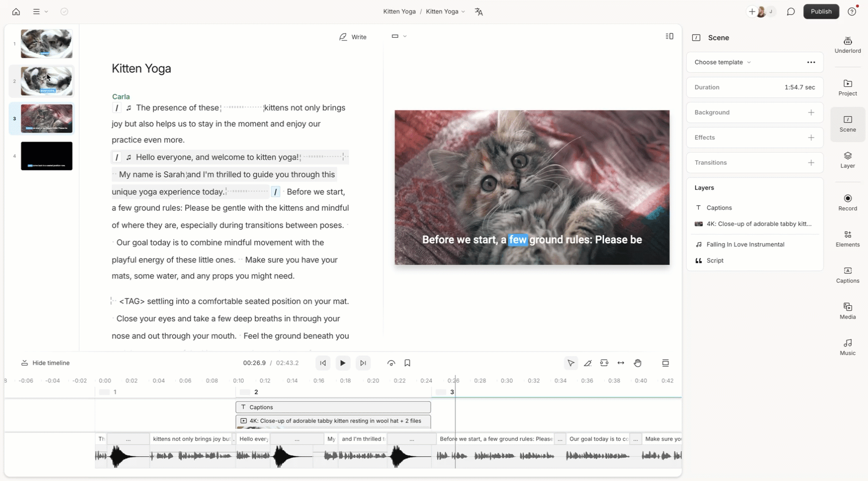This screenshot has width=868, height=481.
Task: Toggle the loop playback speed icon
Action: (391, 363)
